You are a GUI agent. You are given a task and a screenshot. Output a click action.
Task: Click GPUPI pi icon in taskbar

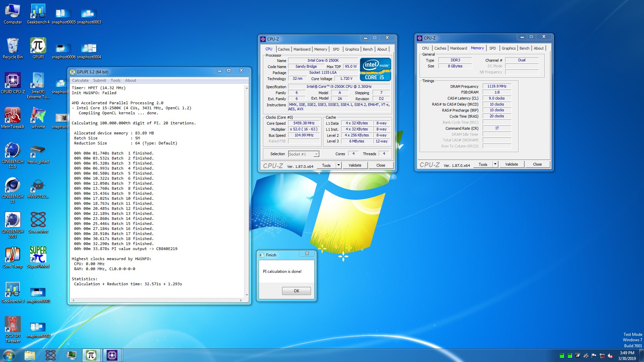(x=91, y=355)
